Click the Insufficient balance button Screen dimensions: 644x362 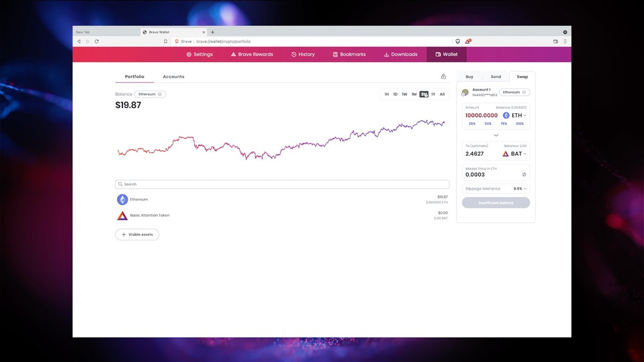point(496,203)
